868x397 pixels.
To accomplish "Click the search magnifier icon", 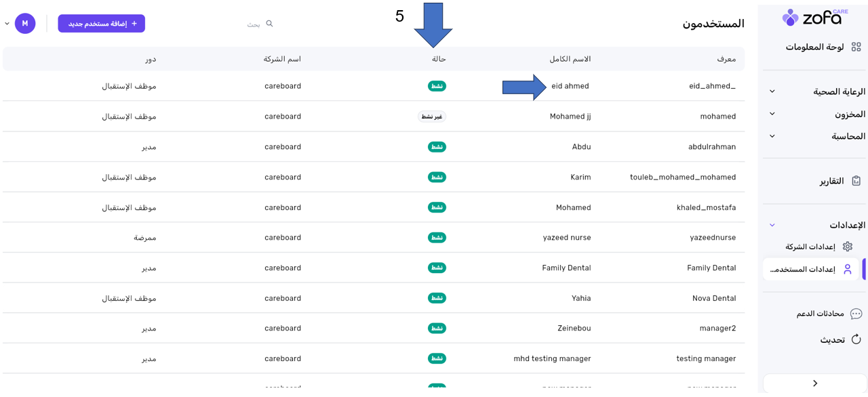I will (269, 24).
